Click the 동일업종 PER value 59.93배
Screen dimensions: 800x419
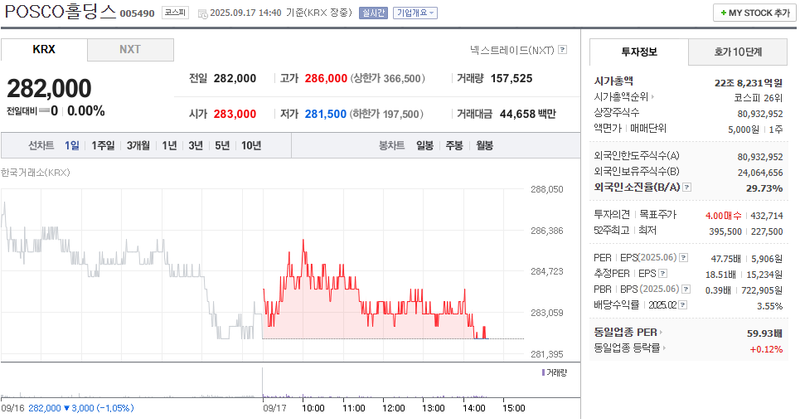[765, 333]
